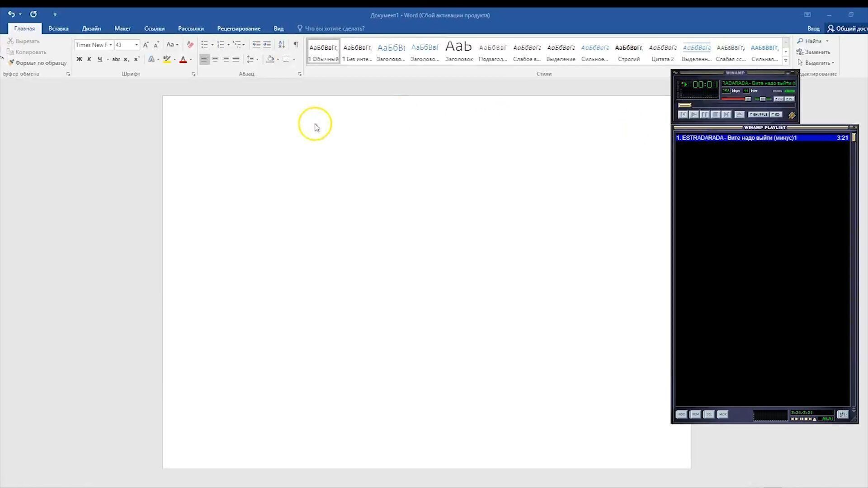Toggle the Winamp equalizer (EQ) window

point(778,99)
